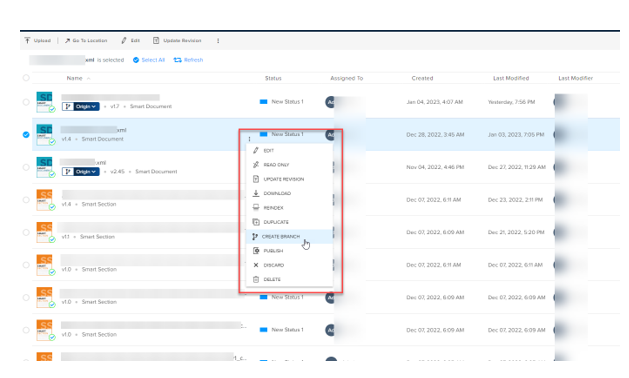Screen dimensions: 629x378
Task: Click the X icon beside Discard
Action: 256,265
